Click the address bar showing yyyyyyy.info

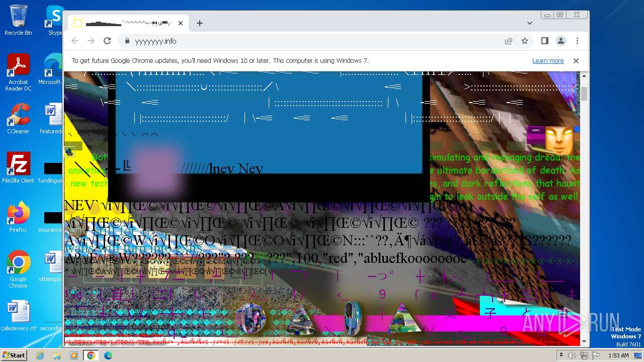[x=312, y=41]
